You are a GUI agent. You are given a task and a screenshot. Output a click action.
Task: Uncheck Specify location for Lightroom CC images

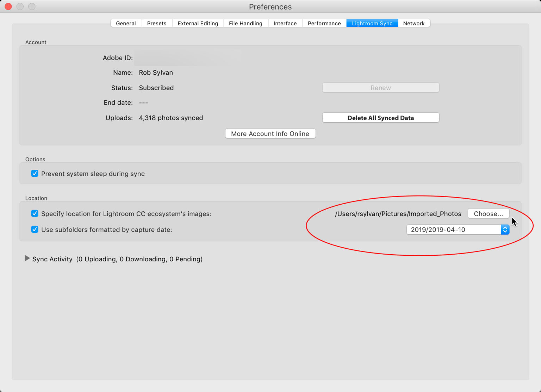(x=35, y=213)
